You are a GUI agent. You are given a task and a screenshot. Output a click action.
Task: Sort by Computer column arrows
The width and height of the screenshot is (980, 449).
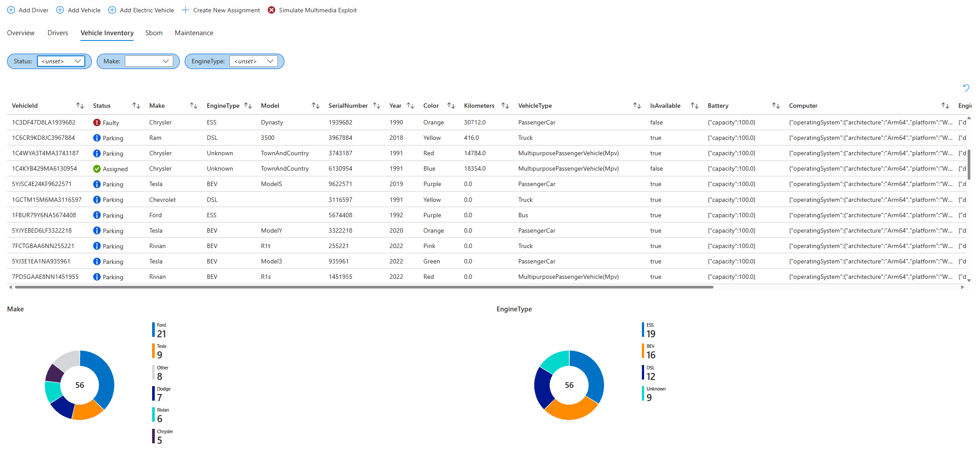[x=945, y=106]
